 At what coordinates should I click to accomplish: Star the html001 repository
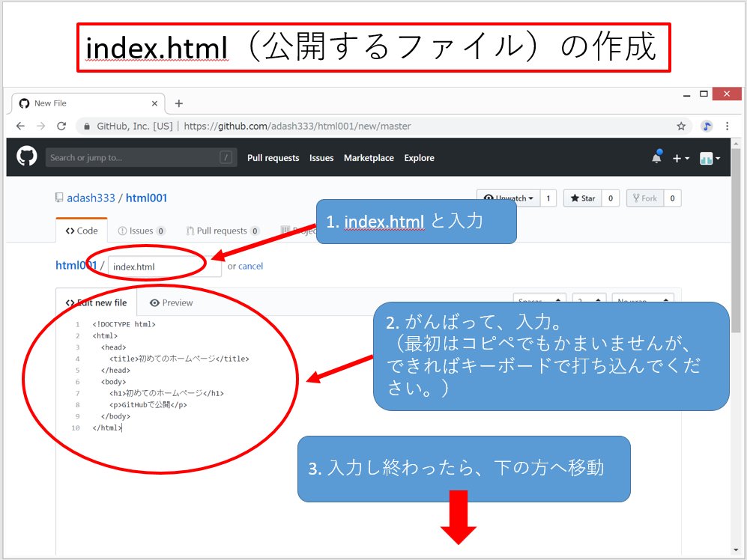pos(582,198)
